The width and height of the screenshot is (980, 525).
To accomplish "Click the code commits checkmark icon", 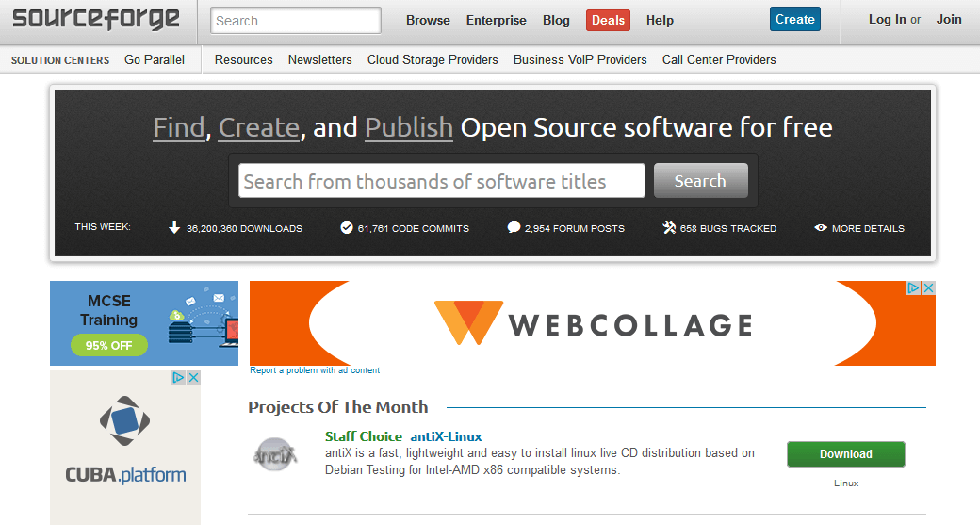I will 346,227.
